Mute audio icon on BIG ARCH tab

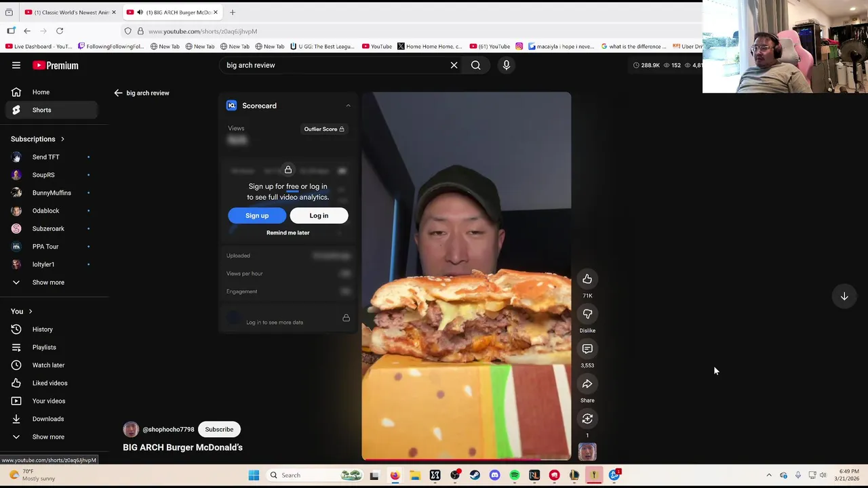(140, 12)
